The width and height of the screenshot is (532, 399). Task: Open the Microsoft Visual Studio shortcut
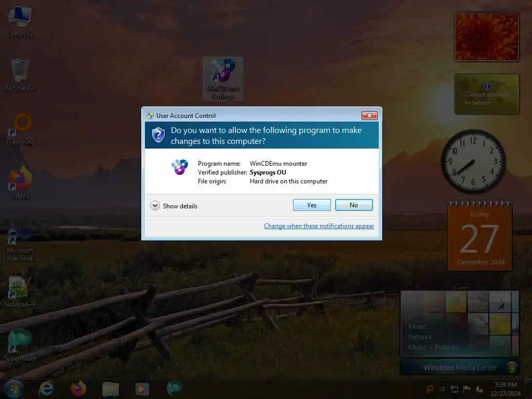point(20,244)
